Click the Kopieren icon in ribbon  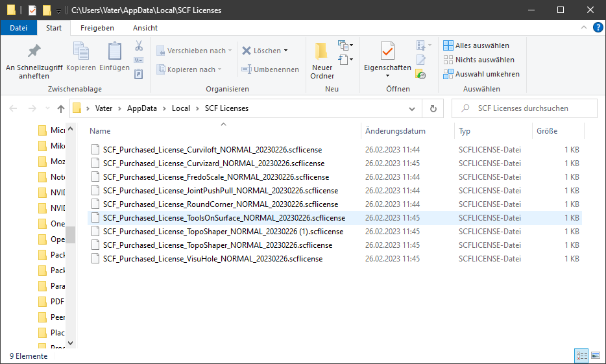[x=81, y=51]
